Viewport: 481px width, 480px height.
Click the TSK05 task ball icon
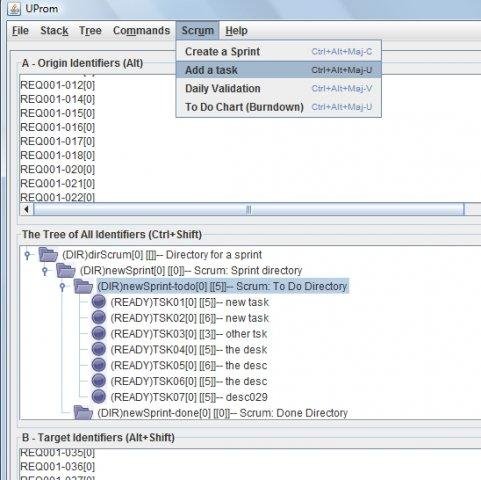click(x=99, y=365)
